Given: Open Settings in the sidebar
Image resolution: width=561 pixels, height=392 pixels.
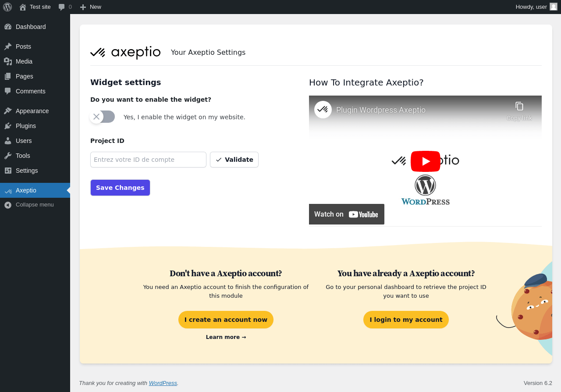Looking at the screenshot, I should 35,171.
